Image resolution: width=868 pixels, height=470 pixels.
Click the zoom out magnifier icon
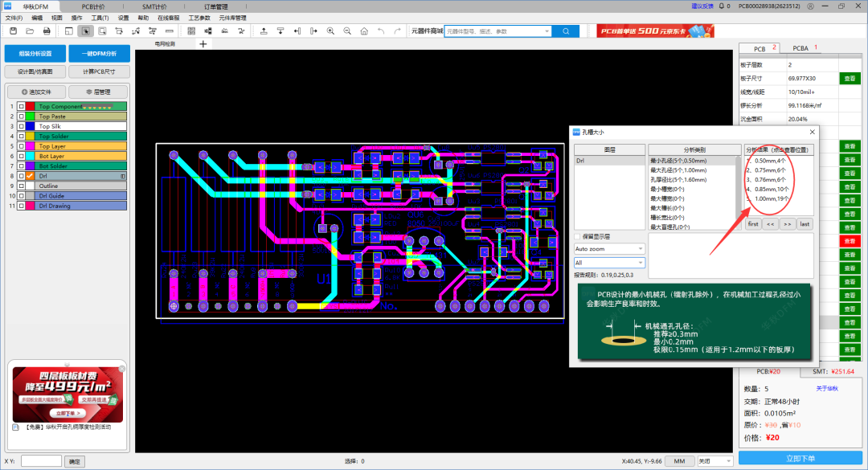pyautogui.click(x=347, y=31)
